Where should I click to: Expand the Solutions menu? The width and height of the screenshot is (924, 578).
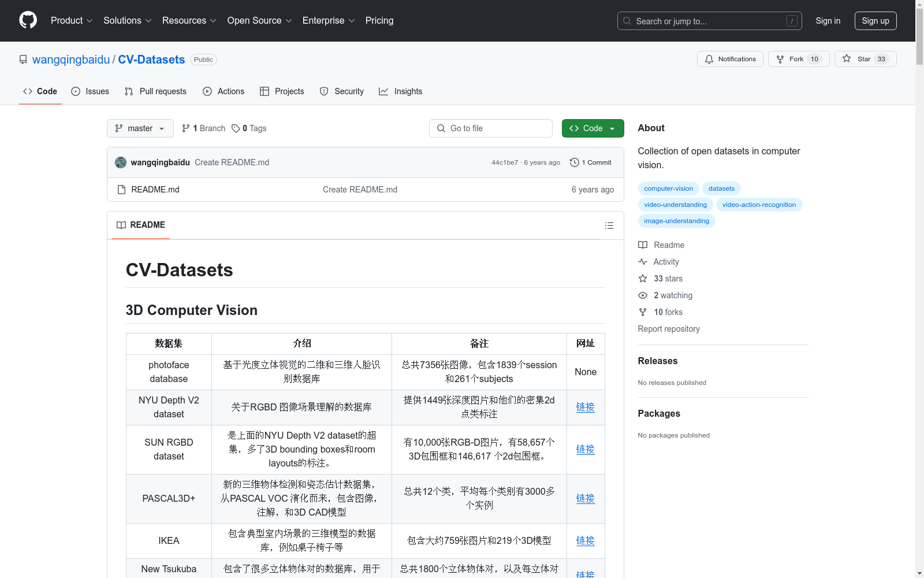[x=128, y=21]
